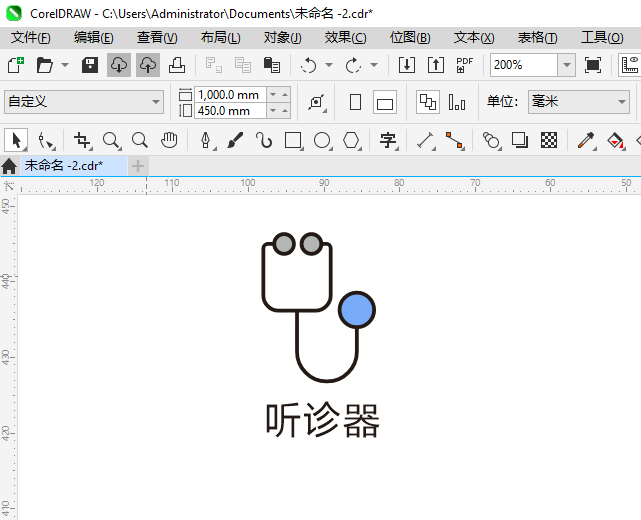Open the Undo history dropdown arrow
This screenshot has height=520, width=641.
point(329,65)
